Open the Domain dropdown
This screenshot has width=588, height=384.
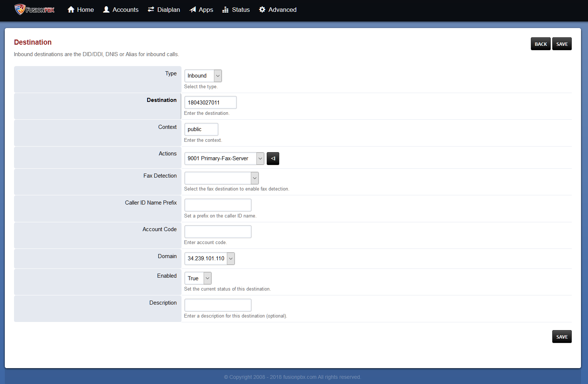coord(209,258)
